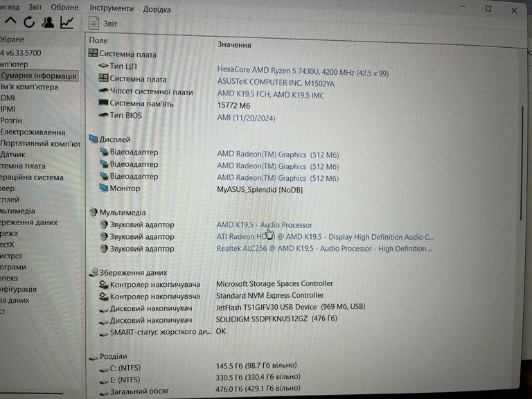The width and height of the screenshot is (532, 399).
Task: Open the ASUSTeK COMPUTER INC. M1502YA link
Action: 276,82
